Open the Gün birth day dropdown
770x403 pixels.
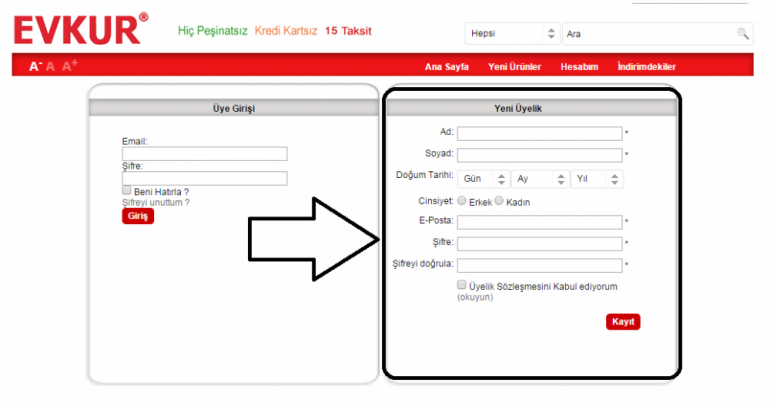[x=482, y=179]
